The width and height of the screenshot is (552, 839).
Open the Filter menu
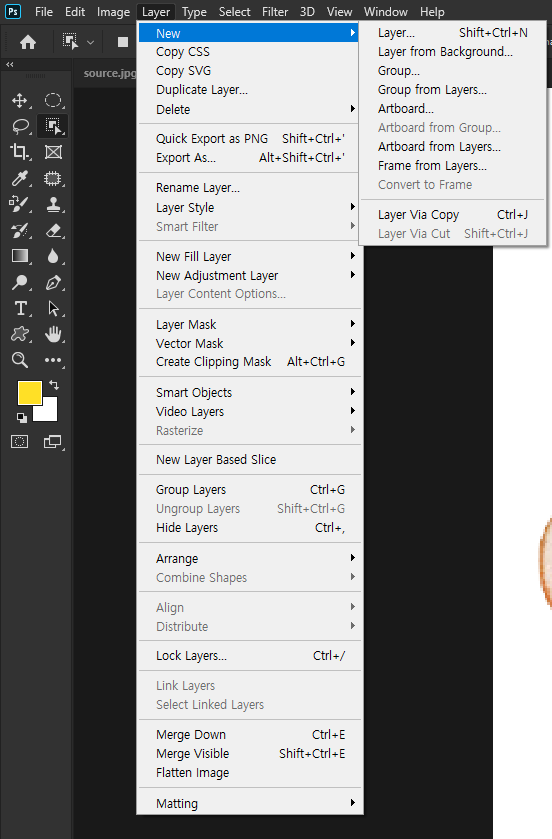(x=275, y=12)
